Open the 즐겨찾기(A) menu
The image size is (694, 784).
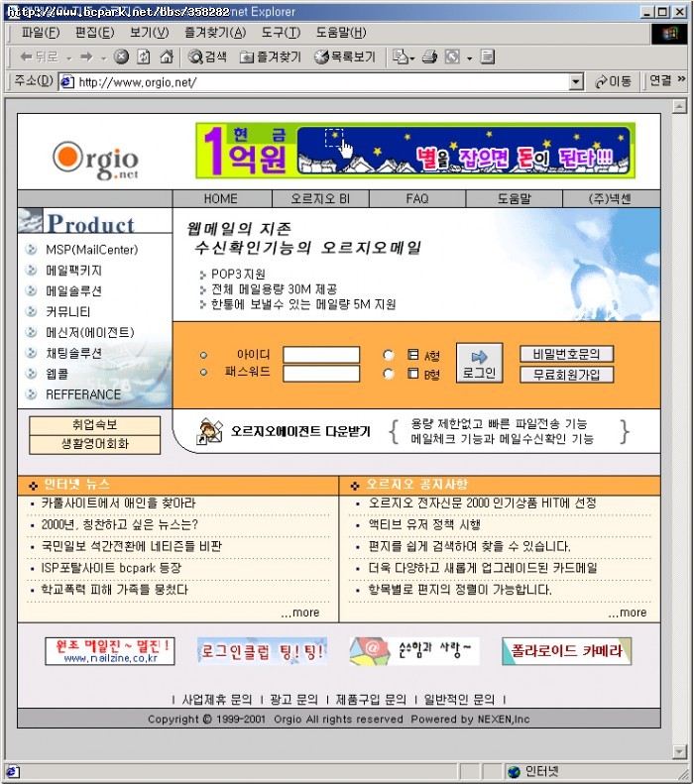coord(215,33)
